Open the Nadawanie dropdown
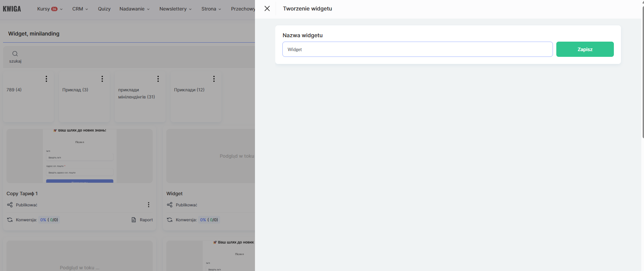The image size is (644, 271). (x=134, y=9)
